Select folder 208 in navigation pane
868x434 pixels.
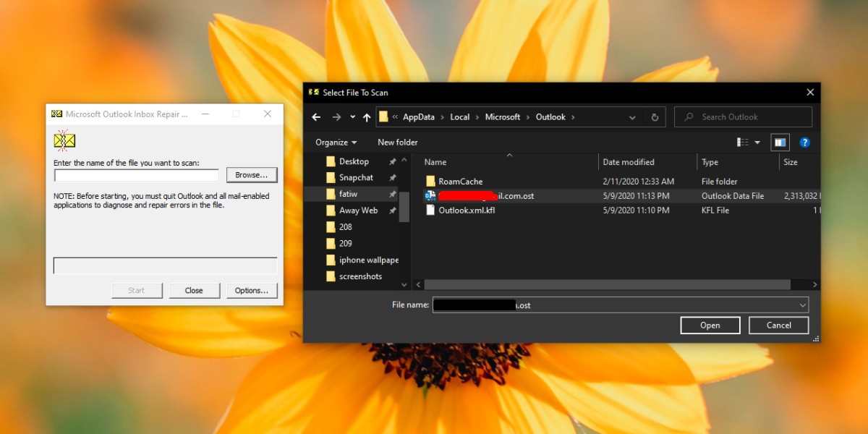345,227
